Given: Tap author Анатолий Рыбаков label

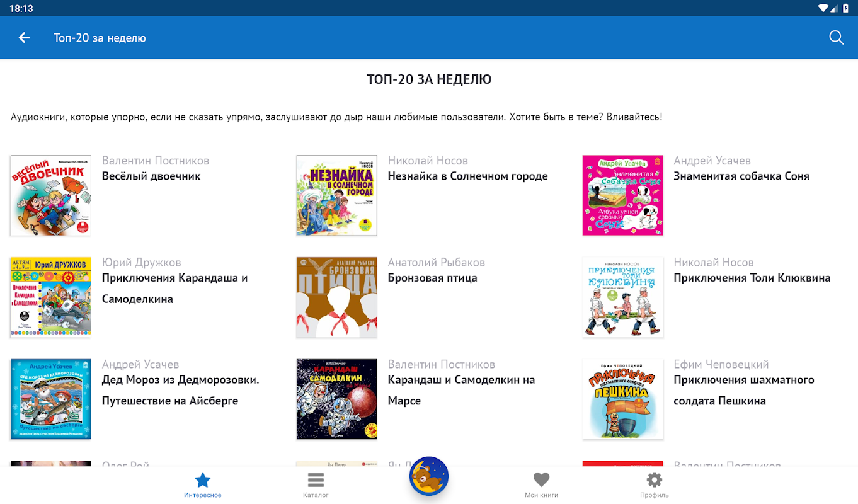Looking at the screenshot, I should click(x=437, y=263).
